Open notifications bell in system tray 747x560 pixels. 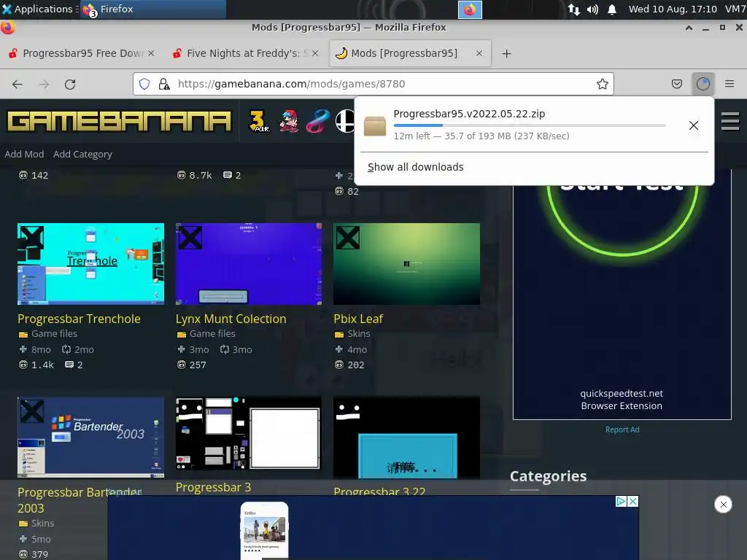pos(612,9)
